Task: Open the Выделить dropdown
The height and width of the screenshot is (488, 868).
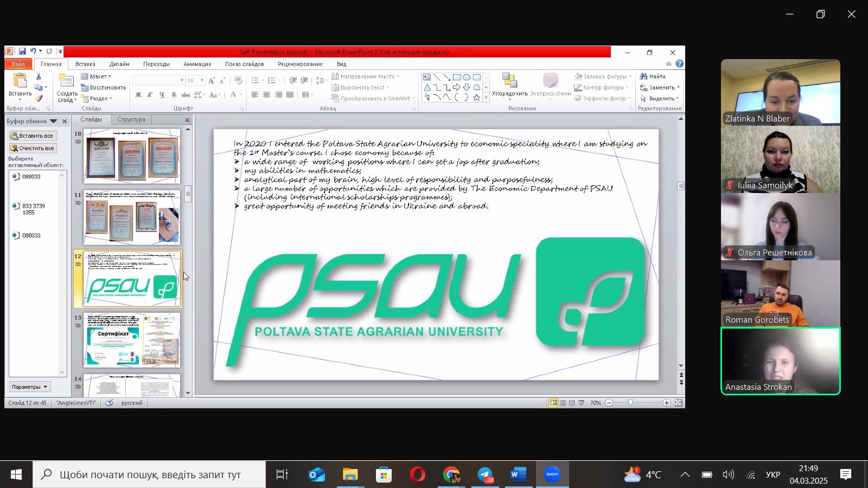Action: [660, 99]
